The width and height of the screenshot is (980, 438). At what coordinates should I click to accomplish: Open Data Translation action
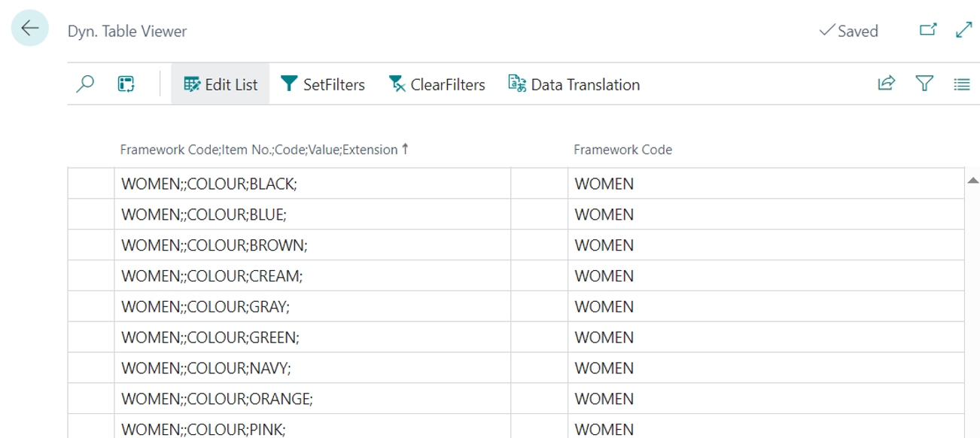(574, 84)
